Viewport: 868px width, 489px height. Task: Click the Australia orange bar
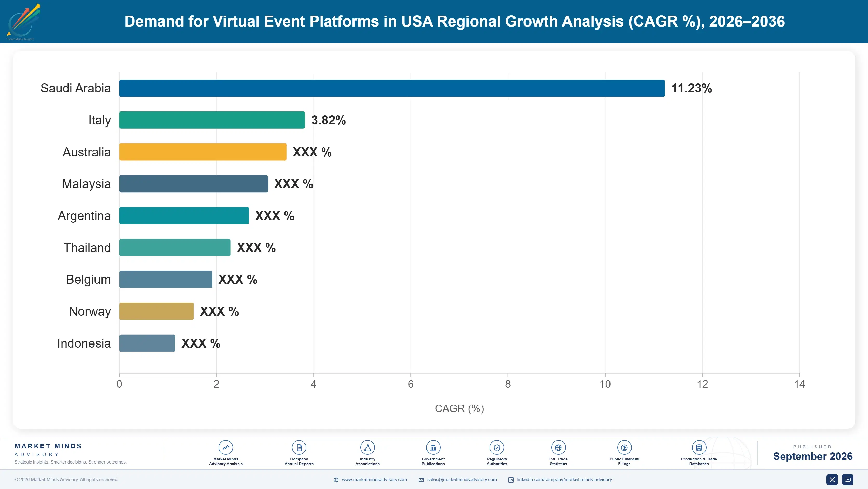203,152
